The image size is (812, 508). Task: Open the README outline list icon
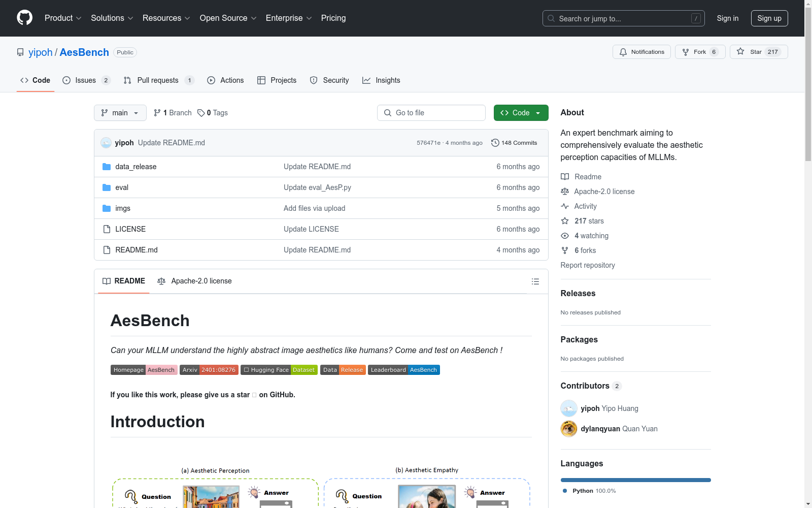click(535, 281)
